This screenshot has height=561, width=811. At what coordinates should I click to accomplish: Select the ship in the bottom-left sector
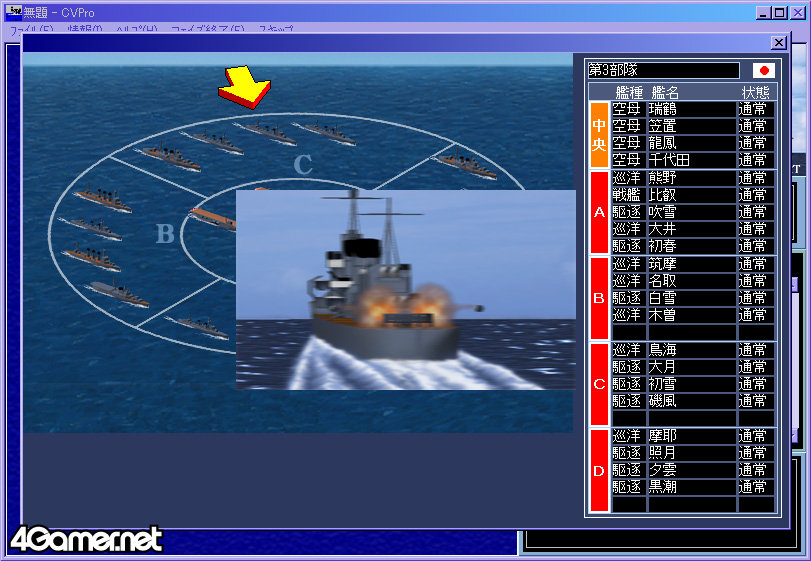[x=198, y=327]
